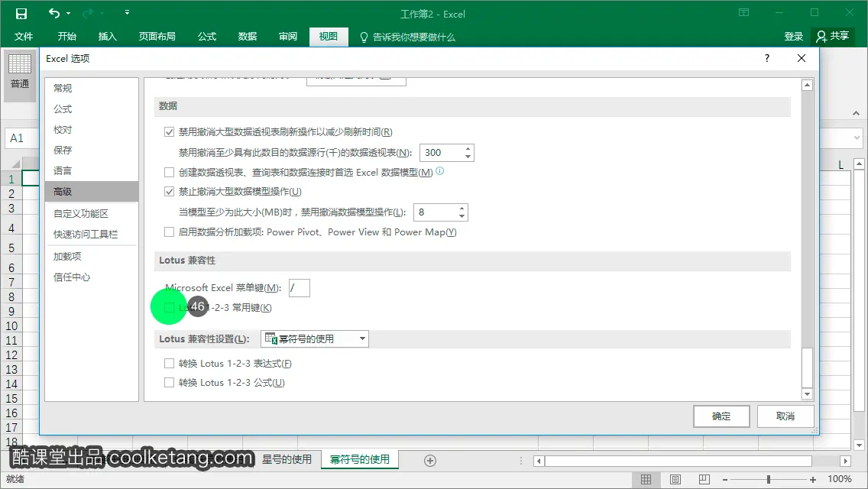Screen dimensions: 868x489
Task: Select Language category in options list
Action: tap(92, 170)
